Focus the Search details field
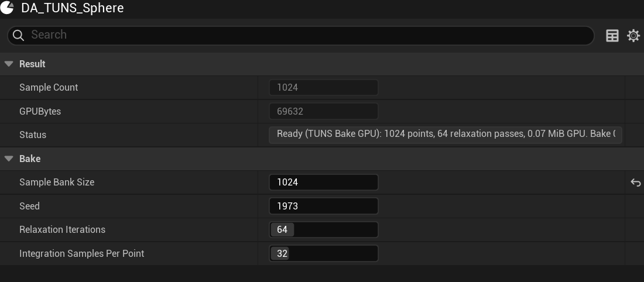This screenshot has height=282, width=644. pyautogui.click(x=301, y=35)
